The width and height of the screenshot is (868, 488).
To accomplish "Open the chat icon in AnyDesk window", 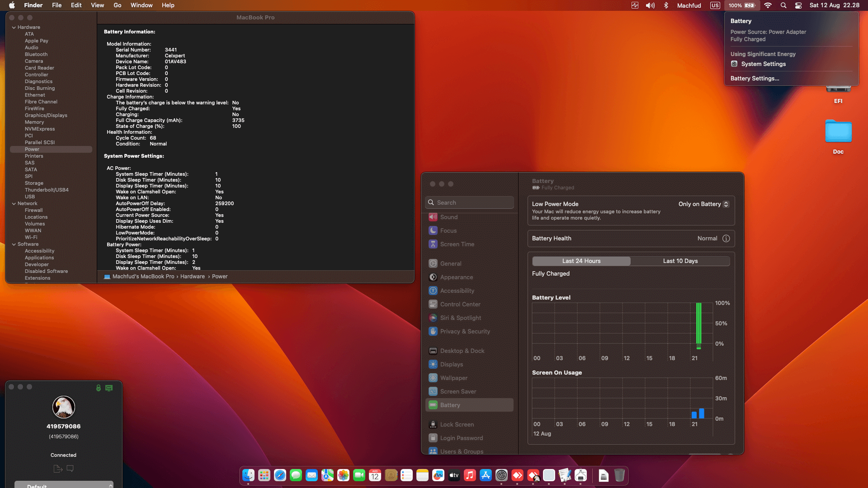I will coord(70,469).
